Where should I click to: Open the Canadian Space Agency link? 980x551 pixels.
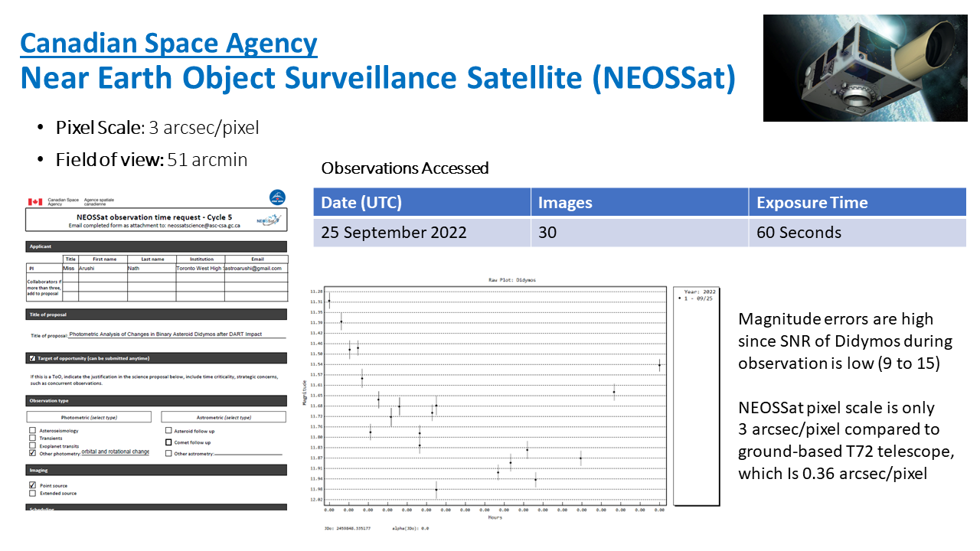(x=168, y=43)
